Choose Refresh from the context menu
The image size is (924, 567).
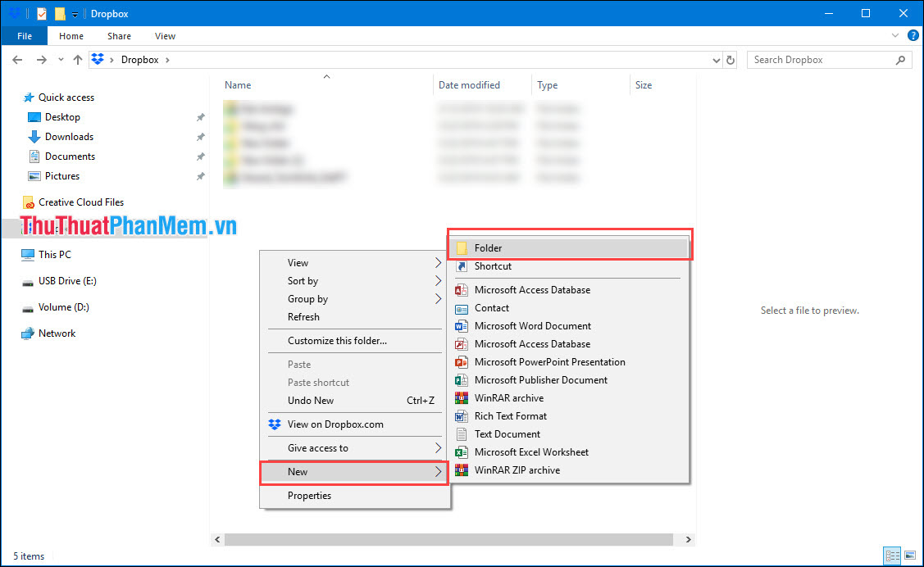coord(355,317)
